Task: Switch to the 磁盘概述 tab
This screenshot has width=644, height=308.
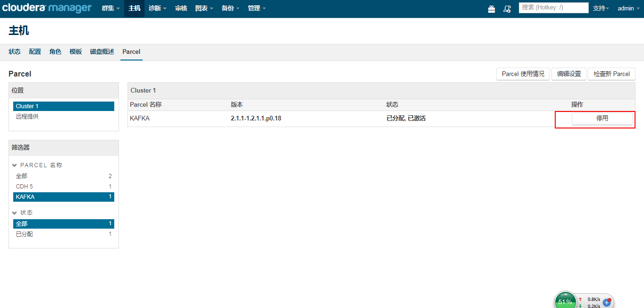Action: coord(102,52)
